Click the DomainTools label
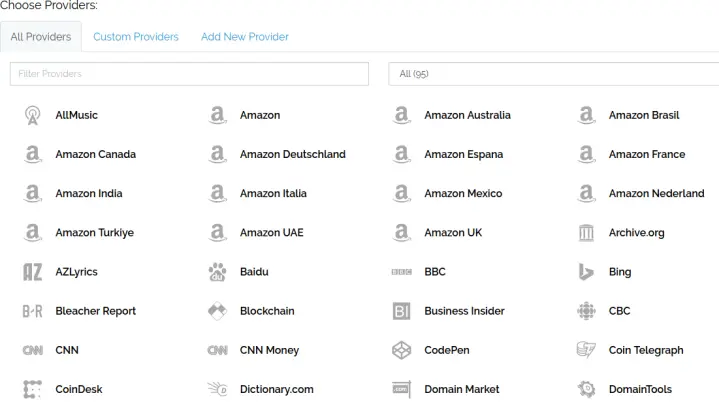Screen dimensions: 719x408 tap(640, 390)
